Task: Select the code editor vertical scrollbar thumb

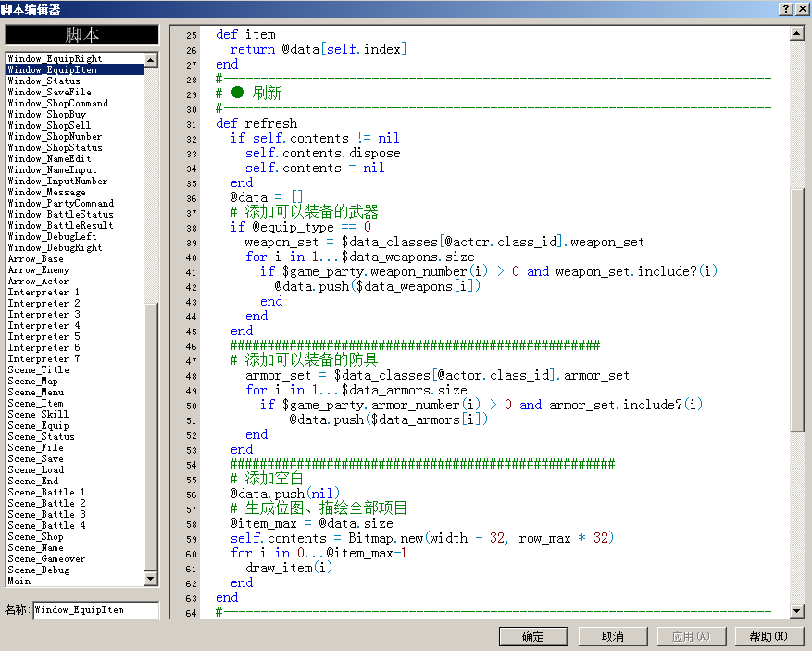Action: point(797,310)
